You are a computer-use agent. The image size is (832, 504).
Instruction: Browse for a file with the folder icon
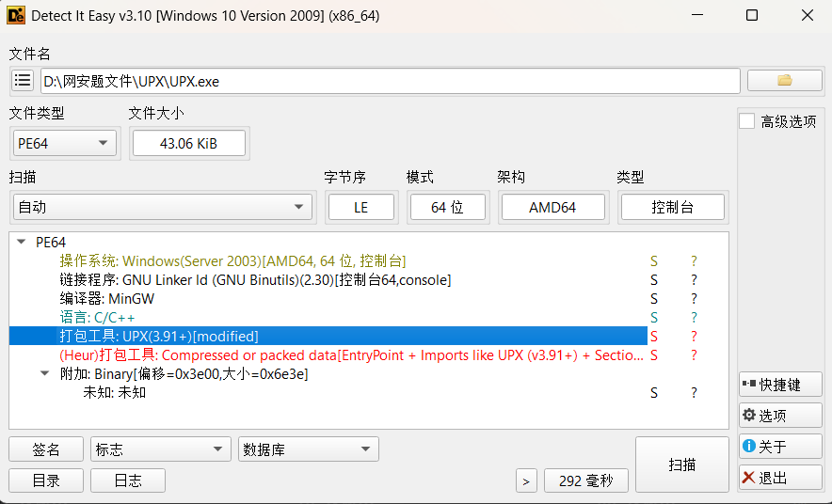point(784,81)
